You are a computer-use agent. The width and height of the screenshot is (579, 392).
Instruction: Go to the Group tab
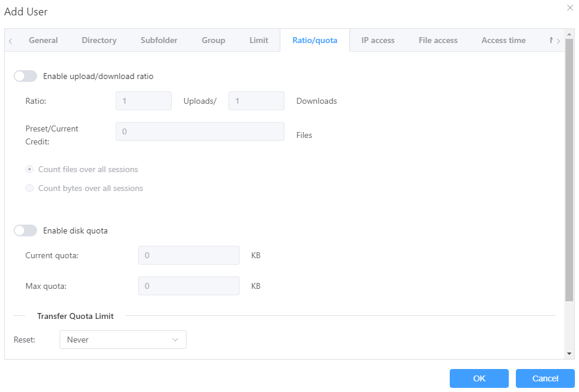[214, 40]
